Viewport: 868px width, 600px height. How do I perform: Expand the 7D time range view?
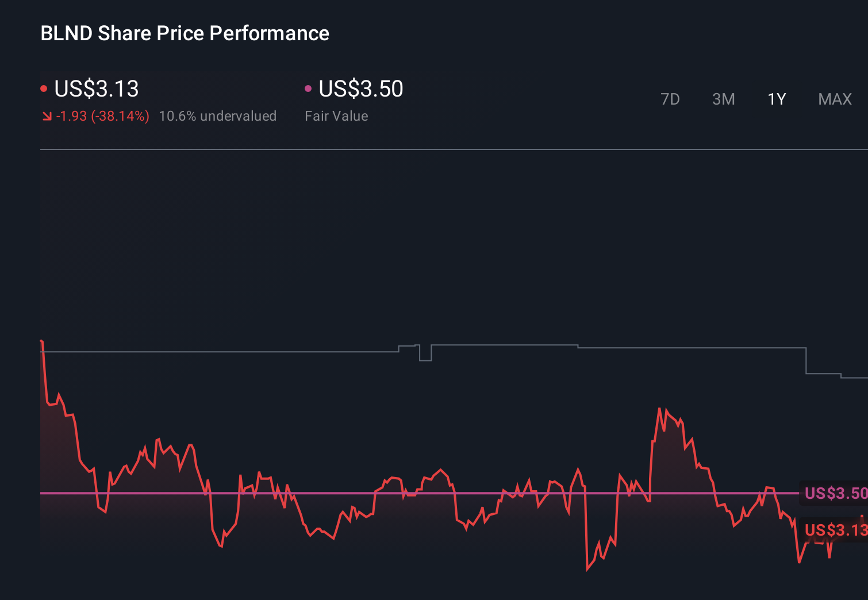click(670, 99)
